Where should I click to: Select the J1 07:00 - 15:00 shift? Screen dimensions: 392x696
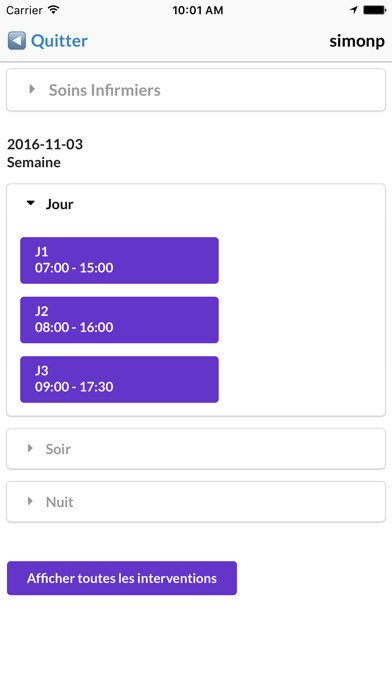pos(119,260)
